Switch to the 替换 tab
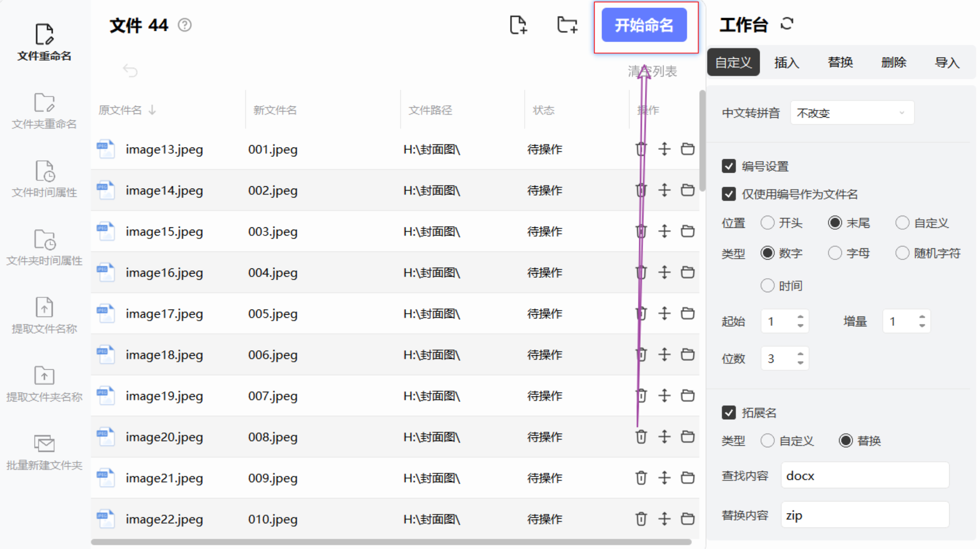980x549 pixels. pyautogui.click(x=840, y=62)
